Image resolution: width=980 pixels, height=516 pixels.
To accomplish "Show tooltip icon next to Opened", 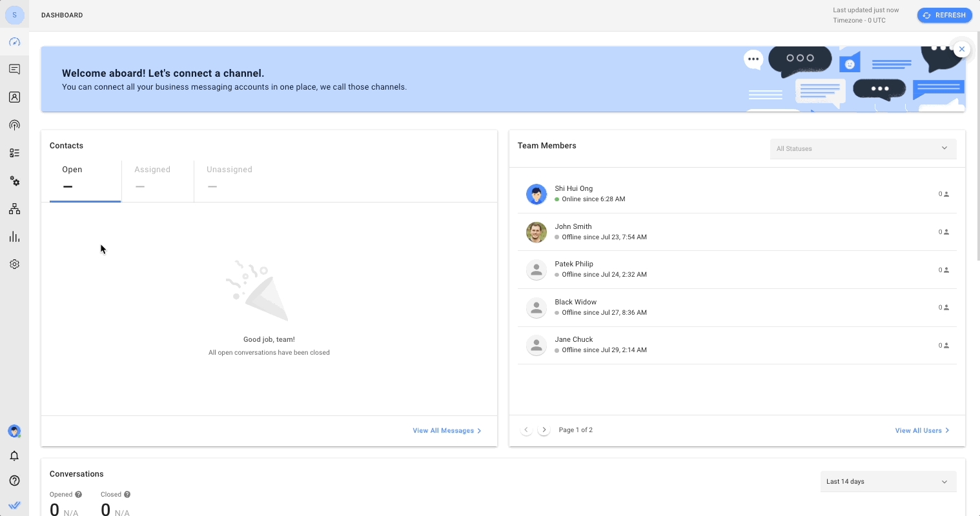I will click(79, 495).
